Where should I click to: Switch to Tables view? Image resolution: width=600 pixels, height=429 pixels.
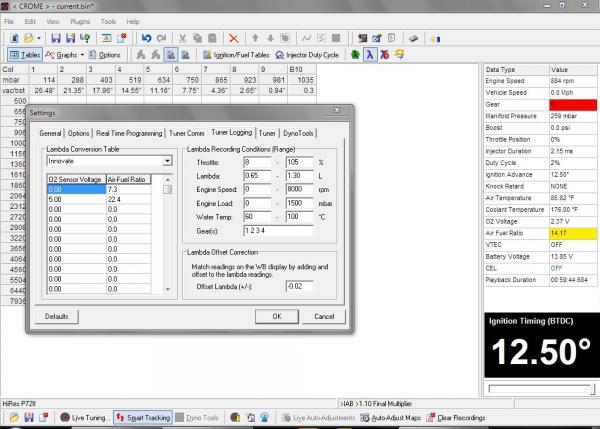(24, 55)
